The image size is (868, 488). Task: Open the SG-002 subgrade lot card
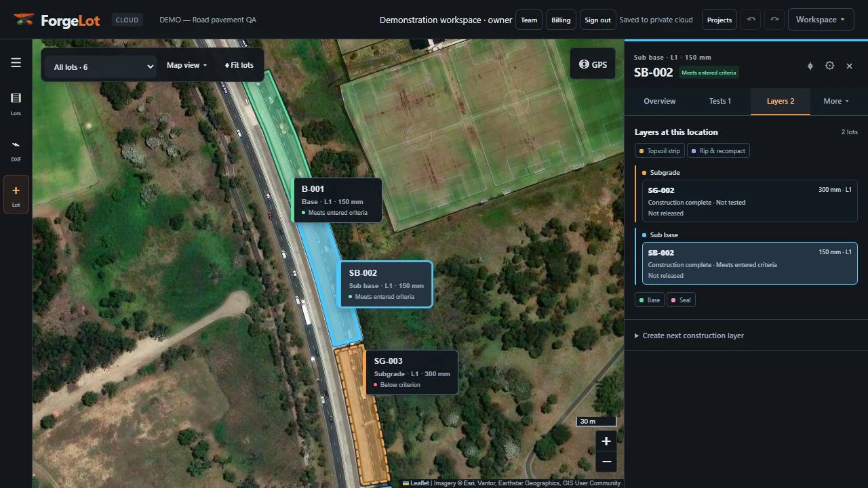pyautogui.click(x=750, y=201)
